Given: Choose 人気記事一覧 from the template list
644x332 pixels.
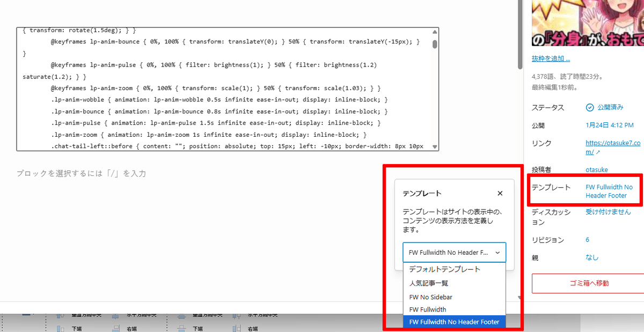Looking at the screenshot, I should (x=454, y=283).
